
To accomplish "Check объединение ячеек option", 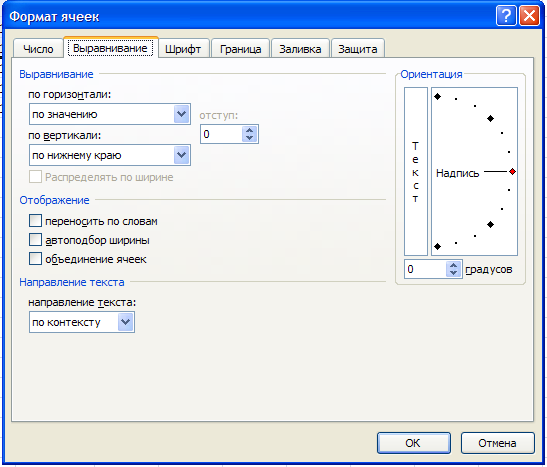I will click(36, 259).
